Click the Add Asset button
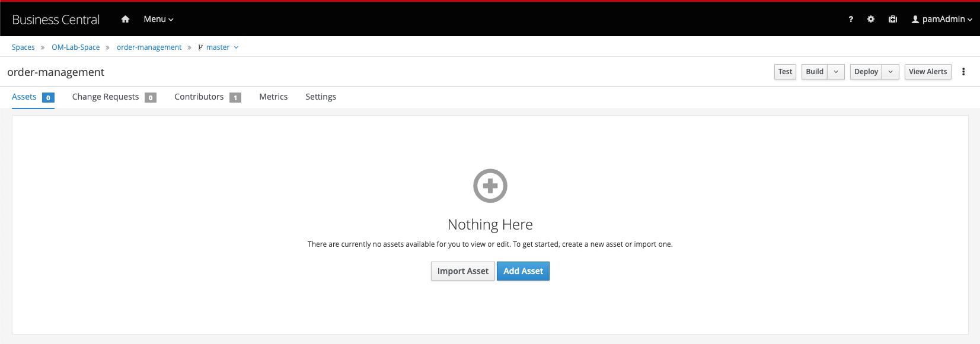The width and height of the screenshot is (980, 344). [x=523, y=271]
